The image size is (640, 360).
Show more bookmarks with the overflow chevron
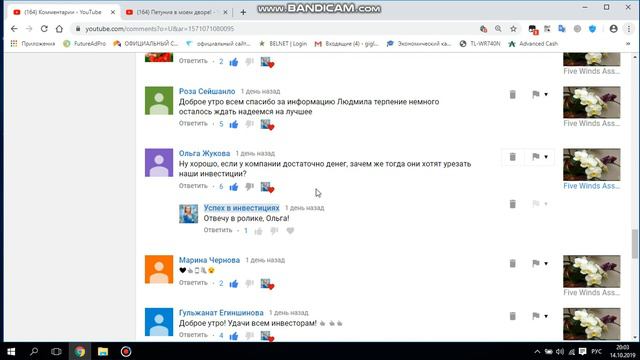pos(628,44)
